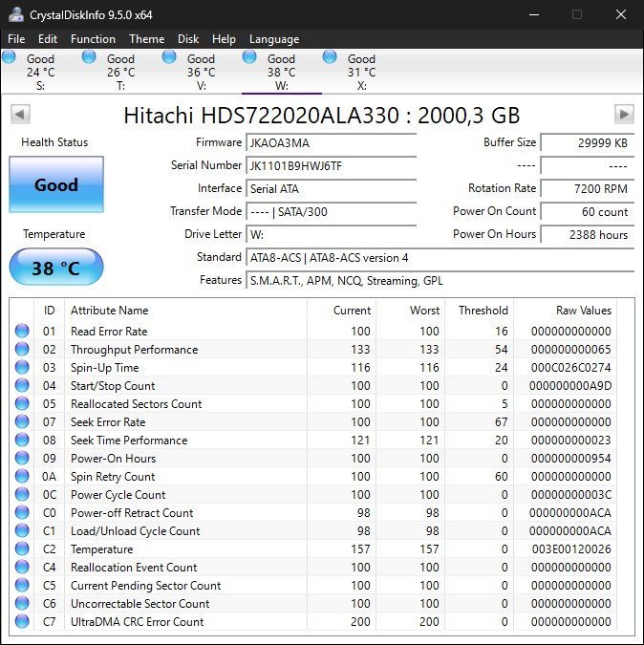
Task: Click the previous disk left arrow button
Action: 20,115
